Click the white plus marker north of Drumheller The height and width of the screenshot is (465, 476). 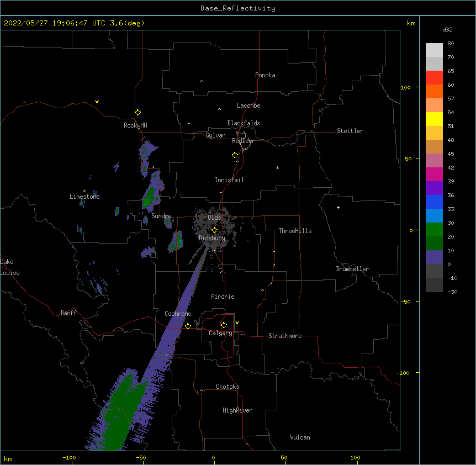coord(338,207)
